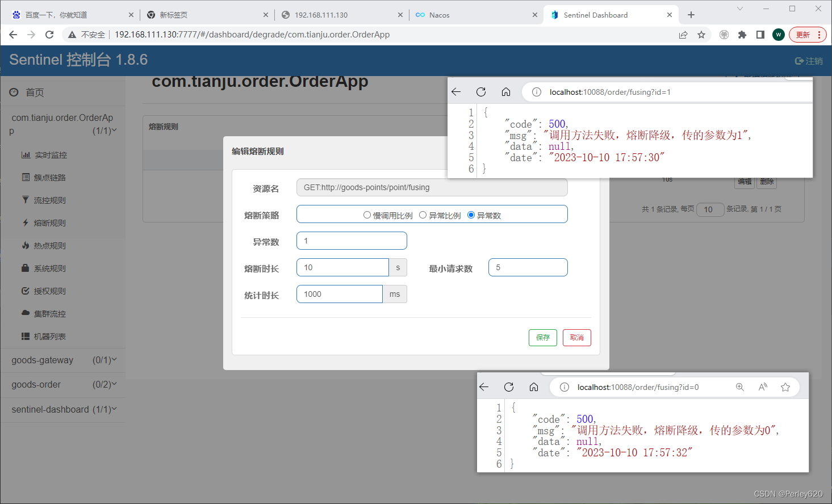Go back in Chrome browser
832x504 pixels.
coord(13,35)
